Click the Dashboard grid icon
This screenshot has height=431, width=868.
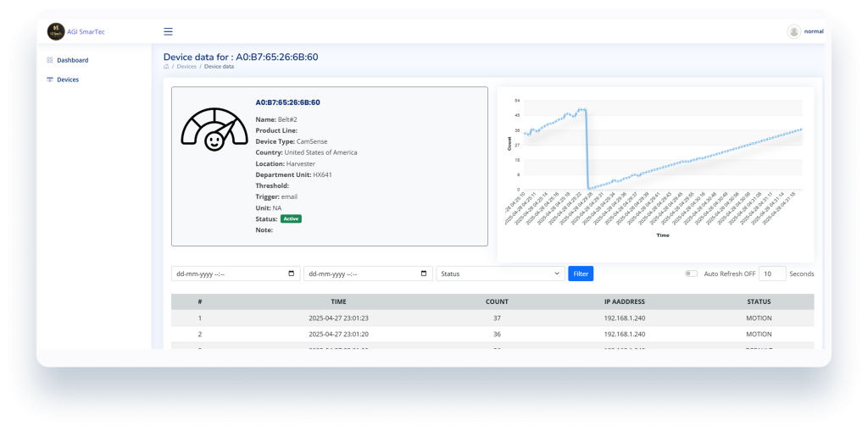[x=50, y=60]
